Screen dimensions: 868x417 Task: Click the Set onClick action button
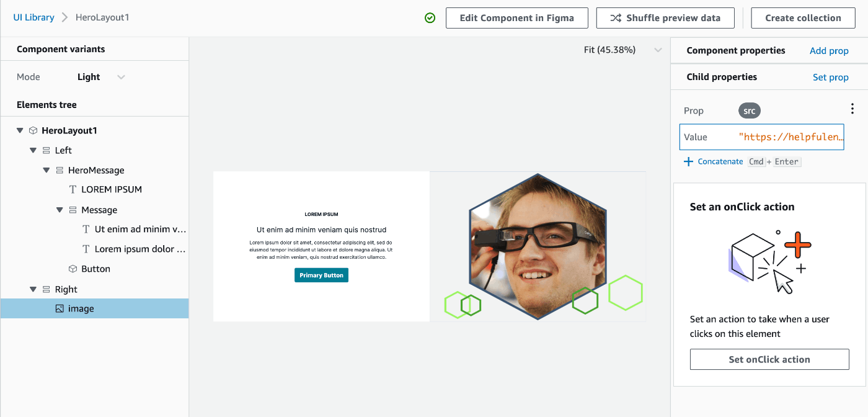coord(769,359)
